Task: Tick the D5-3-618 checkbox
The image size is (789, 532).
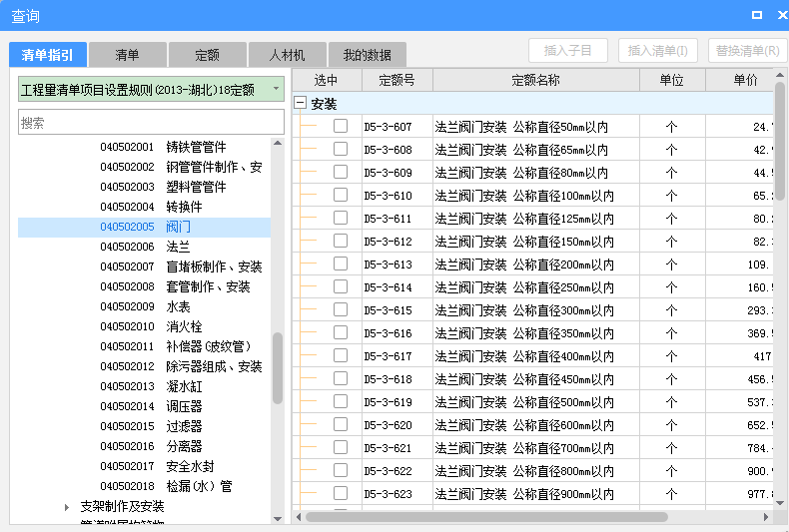Action: click(x=341, y=378)
